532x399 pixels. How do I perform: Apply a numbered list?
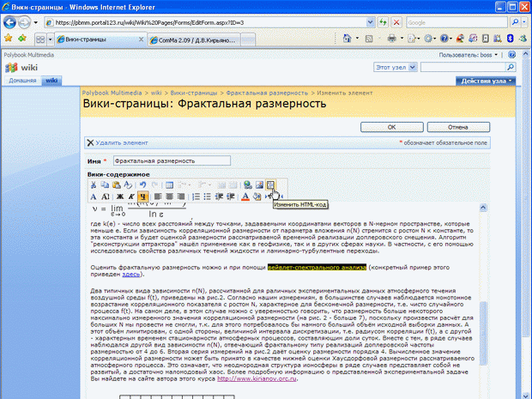tap(196, 196)
